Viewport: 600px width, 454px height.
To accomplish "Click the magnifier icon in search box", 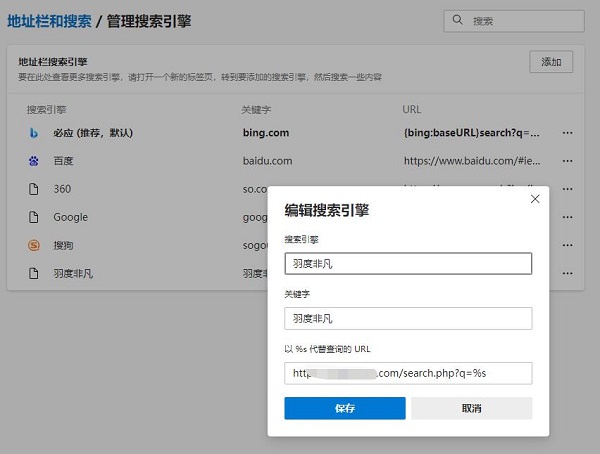I will [x=458, y=20].
